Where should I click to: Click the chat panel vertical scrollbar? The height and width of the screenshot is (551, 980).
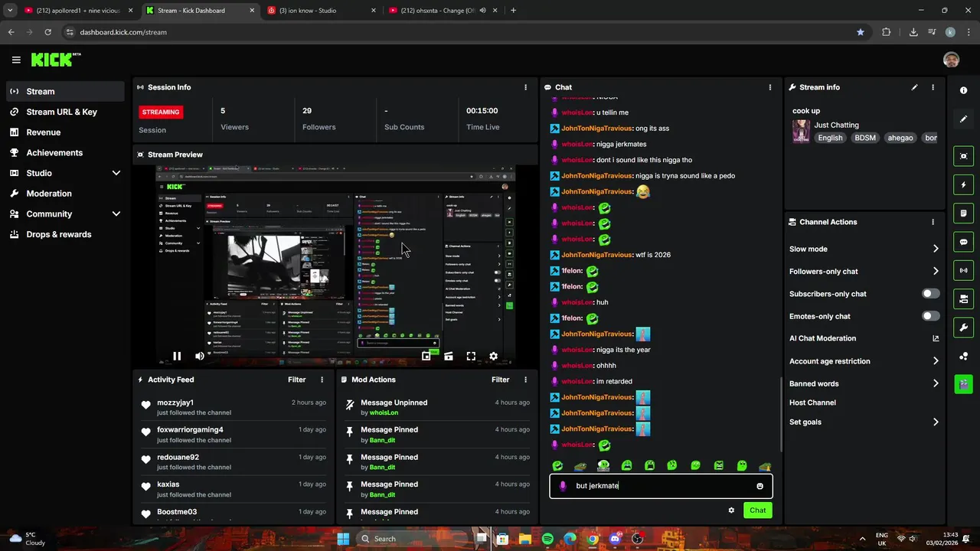[x=780, y=413]
